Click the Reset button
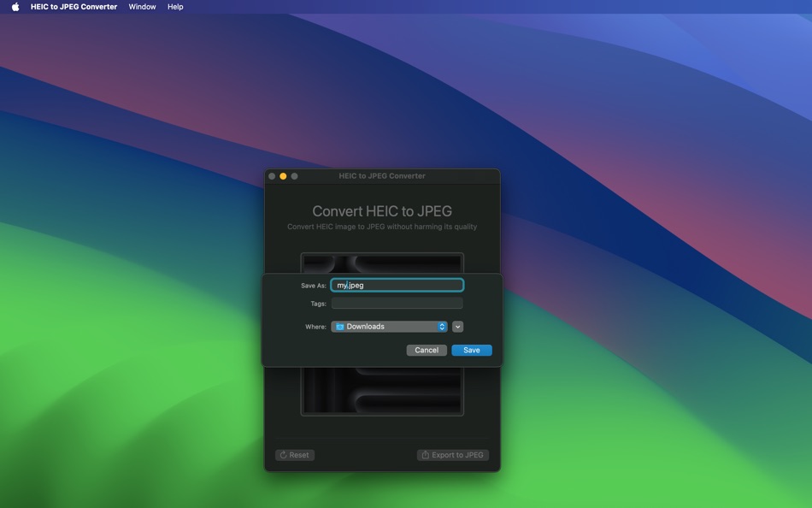This screenshot has width=812, height=508. [x=295, y=455]
